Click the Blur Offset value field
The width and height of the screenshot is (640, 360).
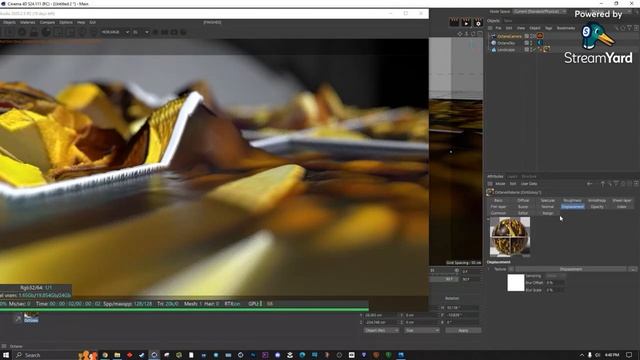coord(555,282)
